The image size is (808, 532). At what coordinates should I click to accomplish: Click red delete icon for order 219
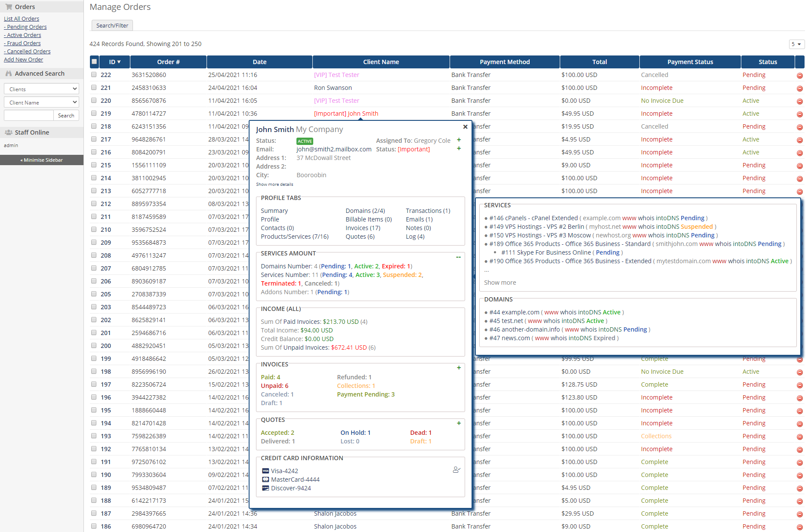tap(799, 114)
